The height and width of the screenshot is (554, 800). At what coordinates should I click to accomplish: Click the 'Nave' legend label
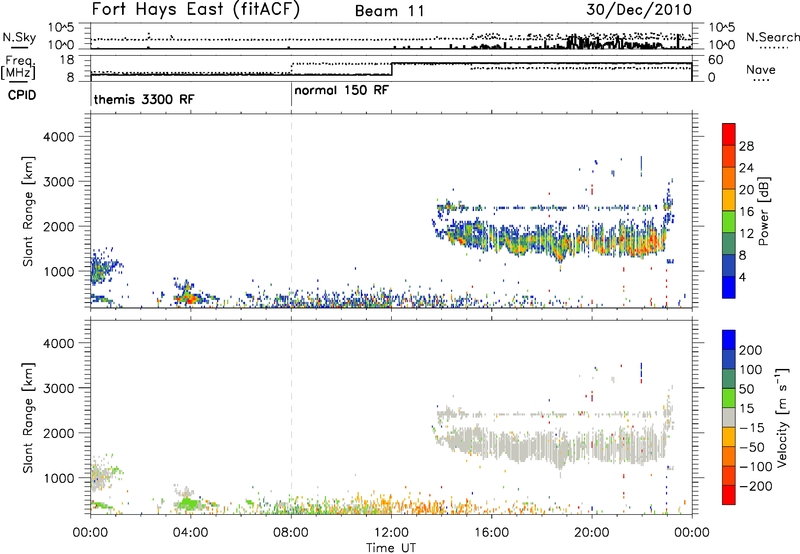pos(760,69)
